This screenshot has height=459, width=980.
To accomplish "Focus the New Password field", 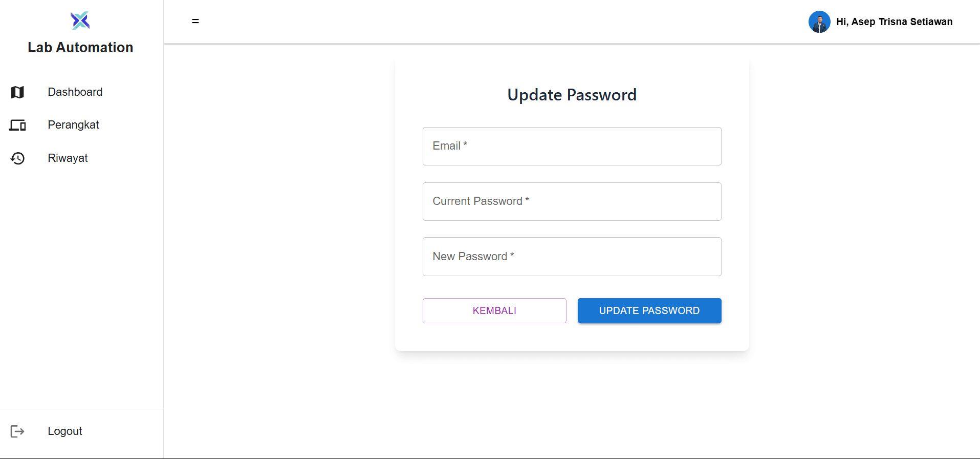I will tap(572, 257).
